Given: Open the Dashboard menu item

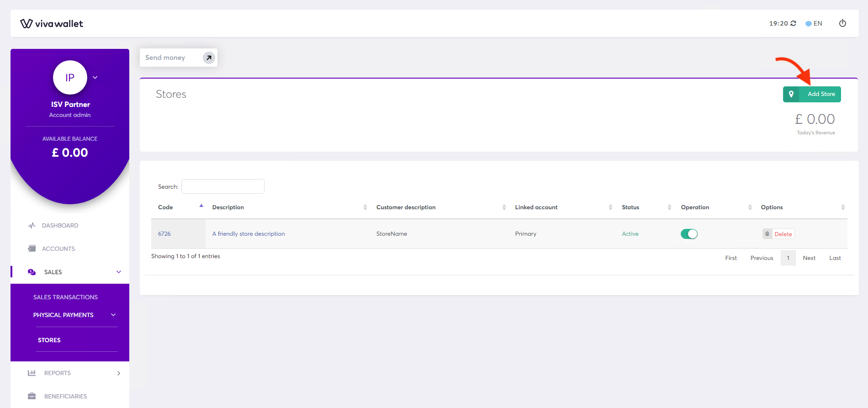Looking at the screenshot, I should [x=60, y=225].
